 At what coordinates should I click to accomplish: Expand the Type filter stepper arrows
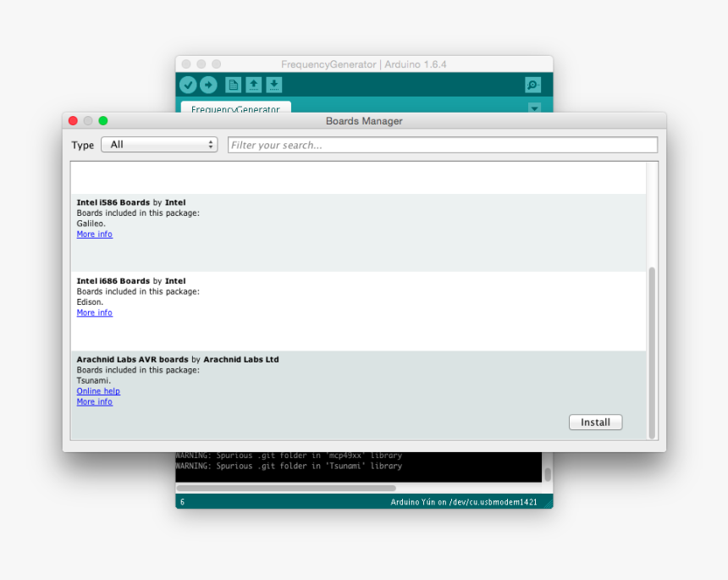210,145
